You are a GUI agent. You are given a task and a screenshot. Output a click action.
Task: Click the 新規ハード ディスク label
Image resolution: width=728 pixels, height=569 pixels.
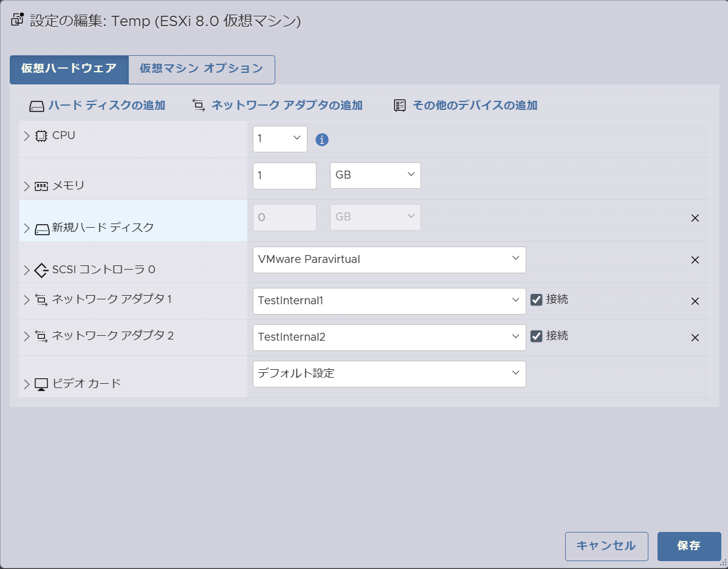(103, 227)
